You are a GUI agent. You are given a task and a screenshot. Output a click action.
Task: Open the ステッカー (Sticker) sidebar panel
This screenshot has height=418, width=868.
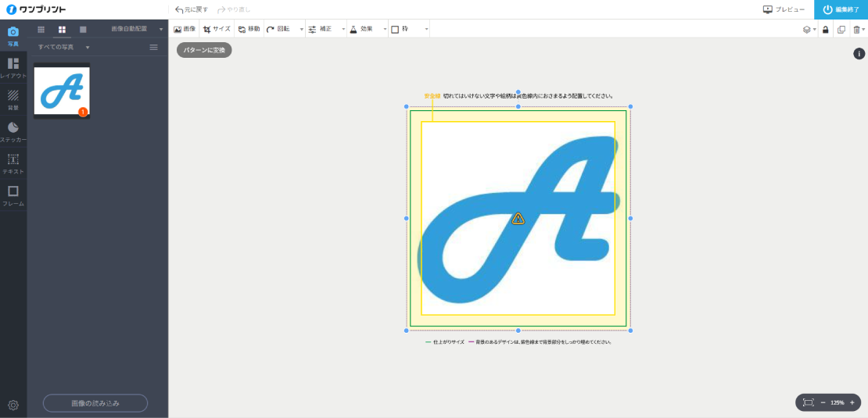pos(13,131)
